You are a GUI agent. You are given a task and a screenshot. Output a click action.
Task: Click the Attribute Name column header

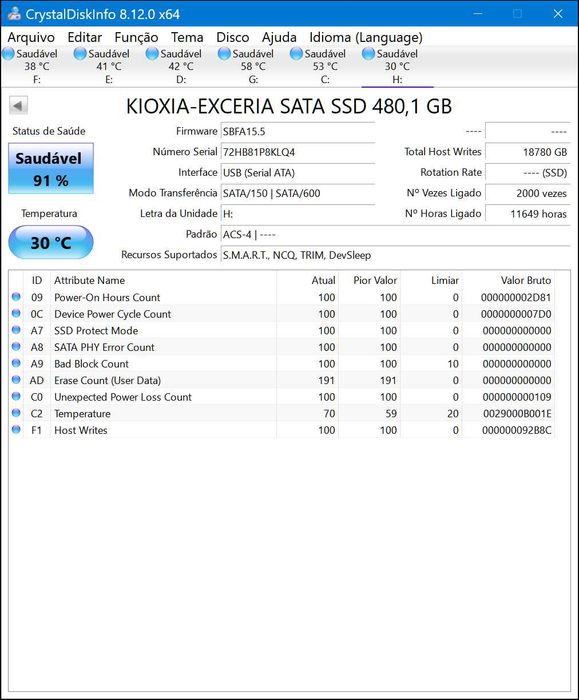tap(163, 280)
